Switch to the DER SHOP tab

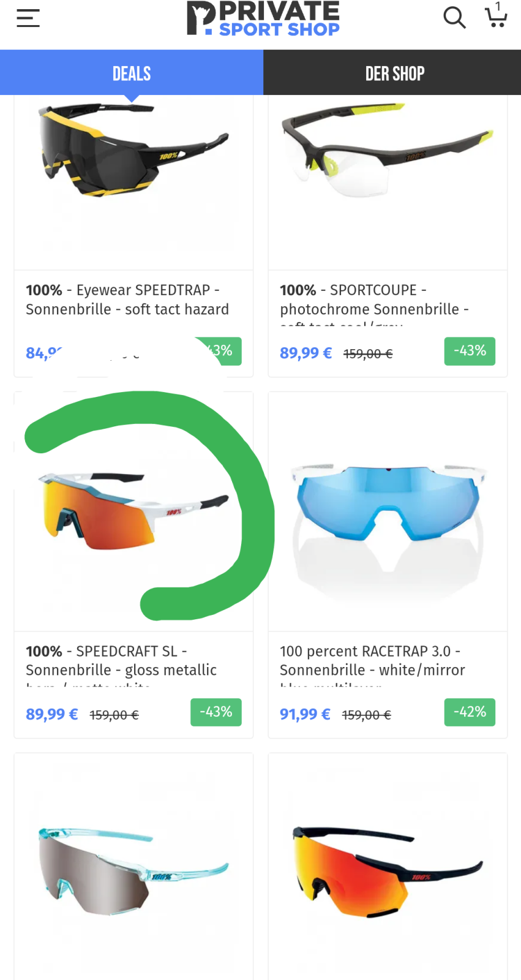[394, 73]
